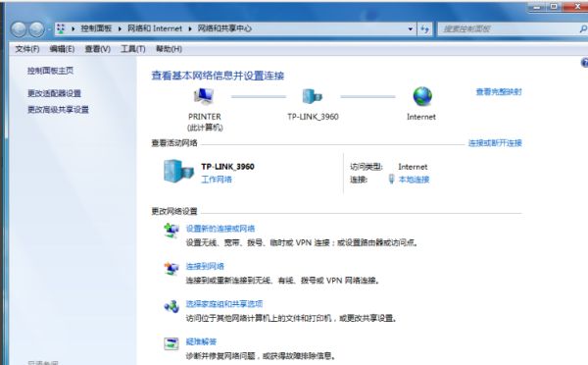
Task: Click inside the control panel search box
Action: 508,28
